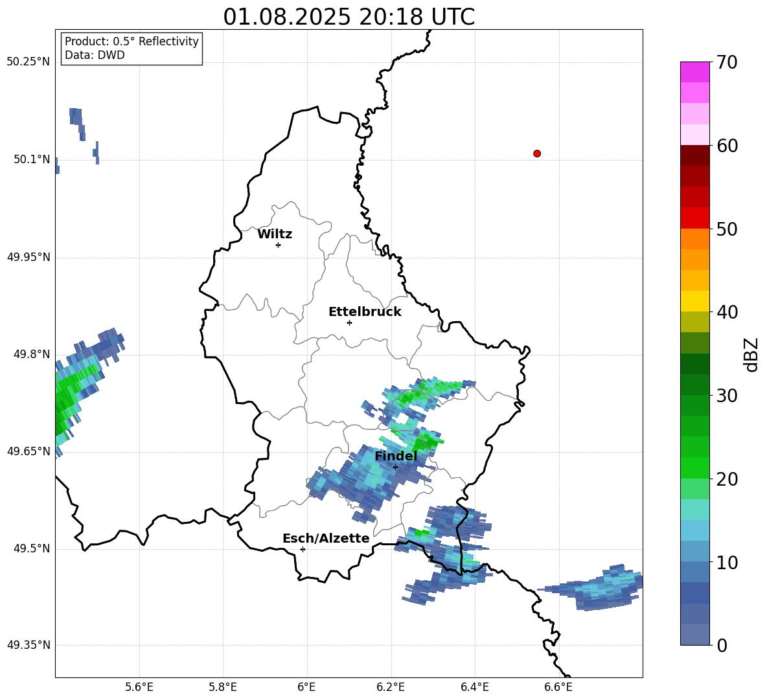The width and height of the screenshot is (767, 700).
Task: Click the Findel station cross marker
Action: tap(395, 468)
